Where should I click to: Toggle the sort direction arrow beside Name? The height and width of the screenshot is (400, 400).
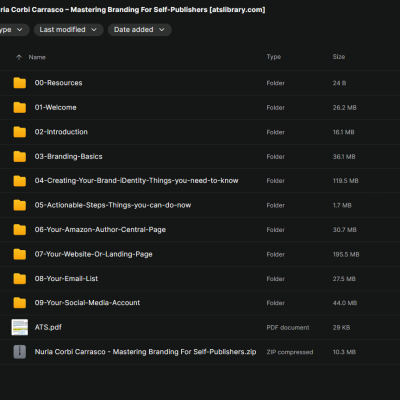click(x=19, y=57)
